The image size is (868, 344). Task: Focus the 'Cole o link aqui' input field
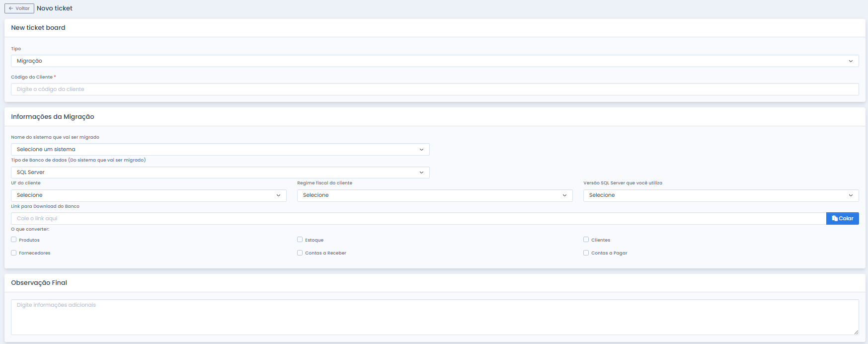[x=417, y=218]
